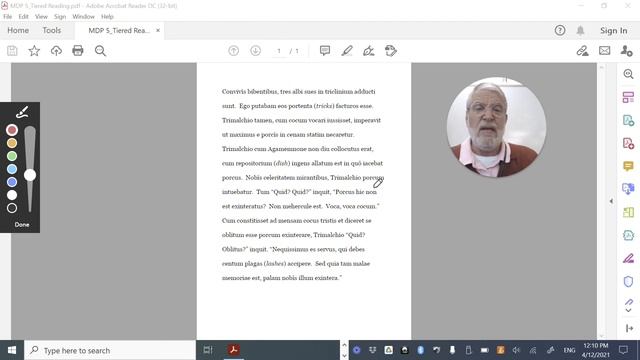Screen dimensions: 640x360
Task: Select the Highlight text pen tool
Action: 347,51
